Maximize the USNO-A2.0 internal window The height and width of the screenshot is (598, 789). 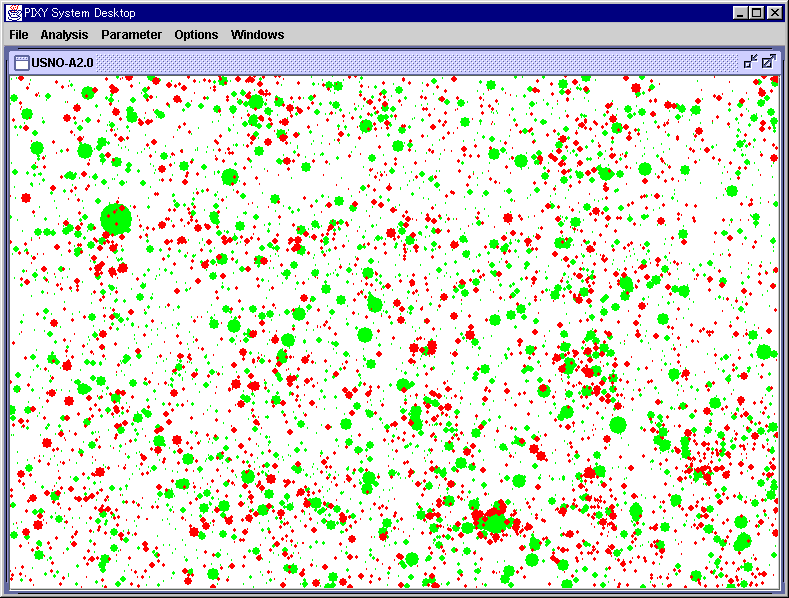point(768,62)
